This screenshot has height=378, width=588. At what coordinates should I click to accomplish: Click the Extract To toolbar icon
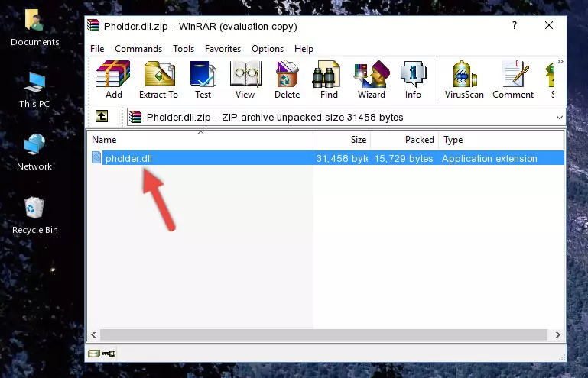click(158, 79)
